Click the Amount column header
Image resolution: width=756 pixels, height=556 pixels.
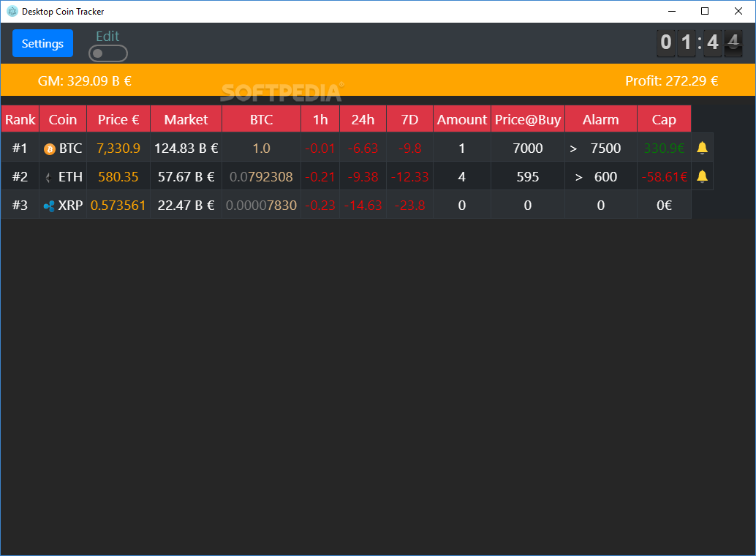point(462,119)
